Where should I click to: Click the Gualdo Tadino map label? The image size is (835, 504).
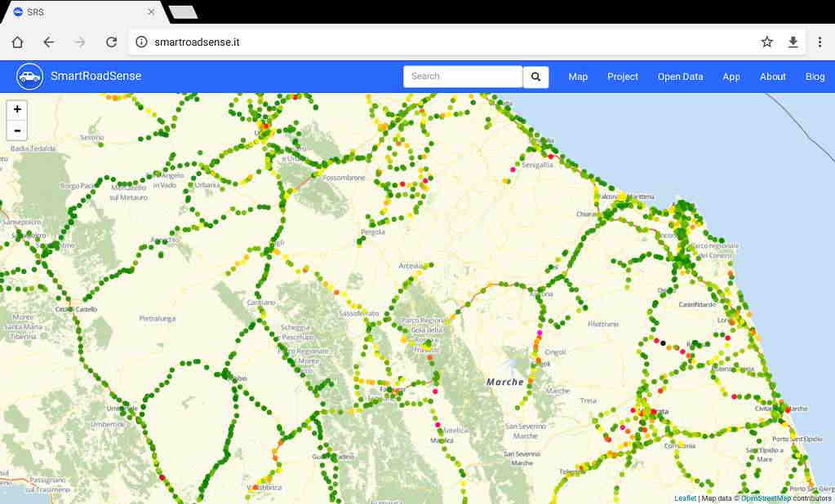[x=333, y=457]
